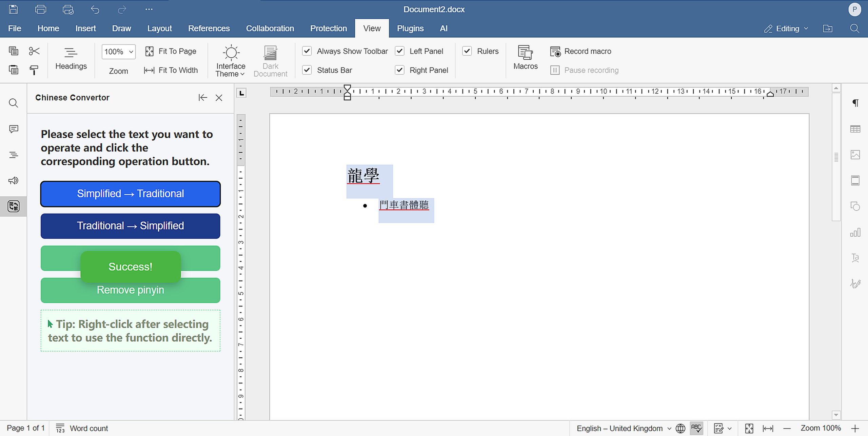The height and width of the screenshot is (436, 868).
Task: Click the Paste icon
Action: coord(14,70)
